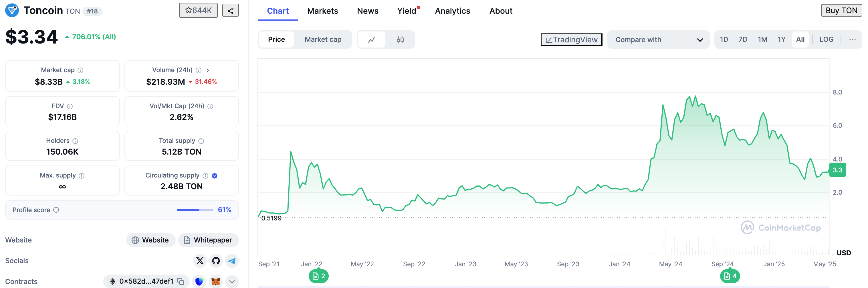Viewport: 868px width, 288px height.
Task: Open the Compare with dropdown
Action: [658, 40]
